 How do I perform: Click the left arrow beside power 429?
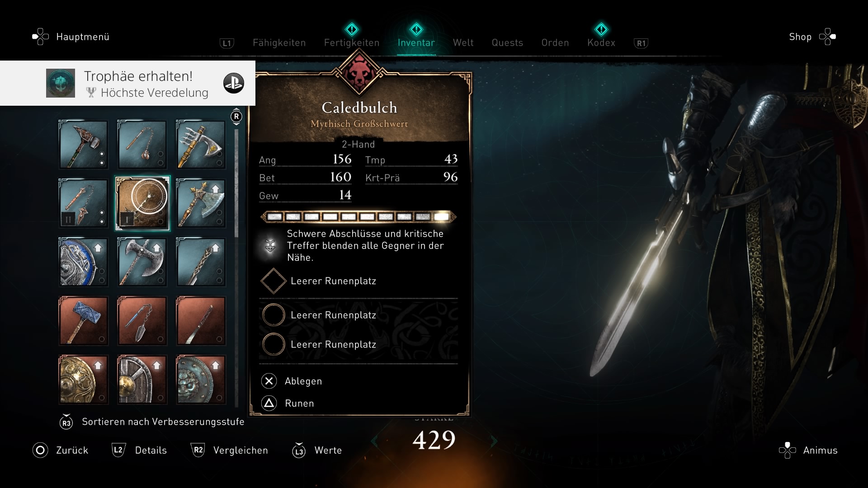click(x=374, y=441)
